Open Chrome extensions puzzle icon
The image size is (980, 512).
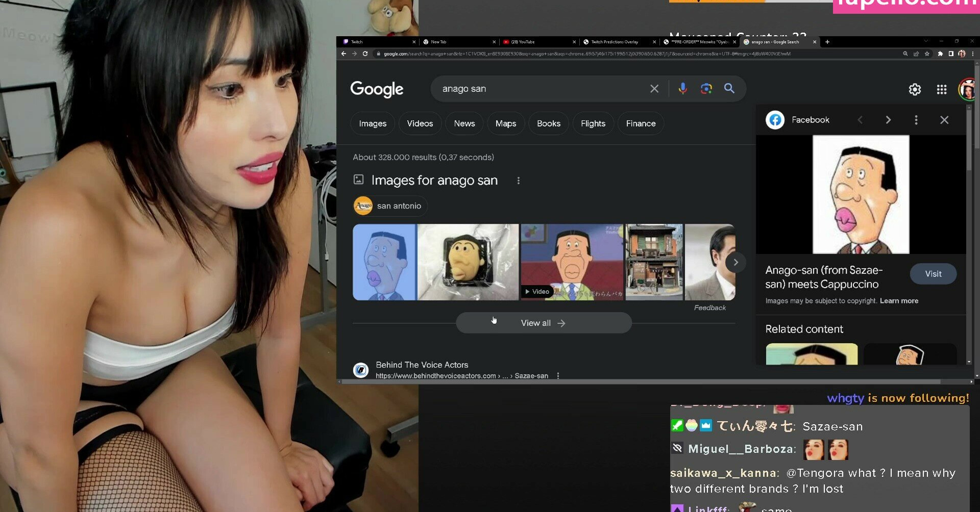pyautogui.click(x=940, y=54)
